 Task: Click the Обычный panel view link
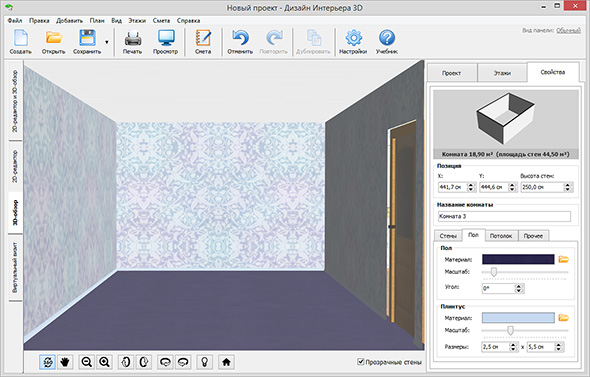(x=569, y=30)
